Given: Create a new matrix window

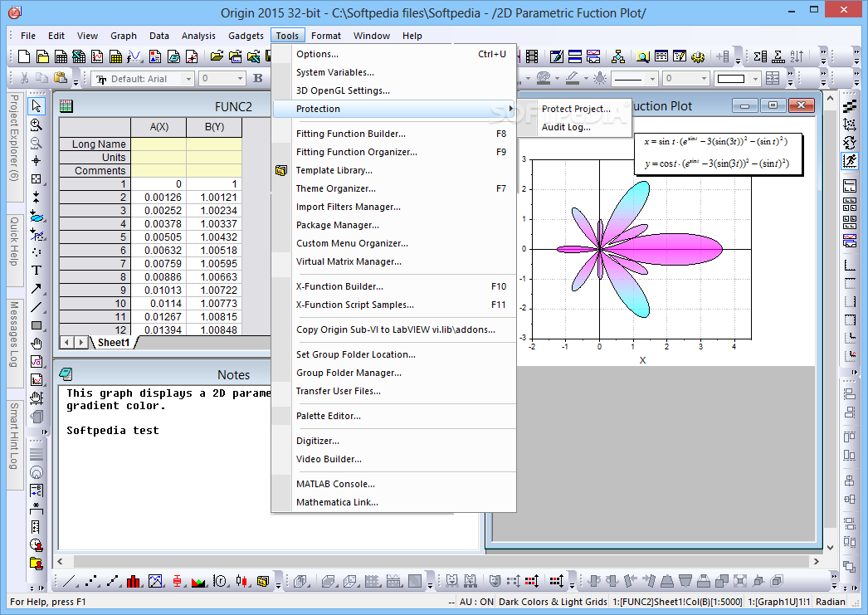Looking at the screenshot, I should click(x=115, y=56).
